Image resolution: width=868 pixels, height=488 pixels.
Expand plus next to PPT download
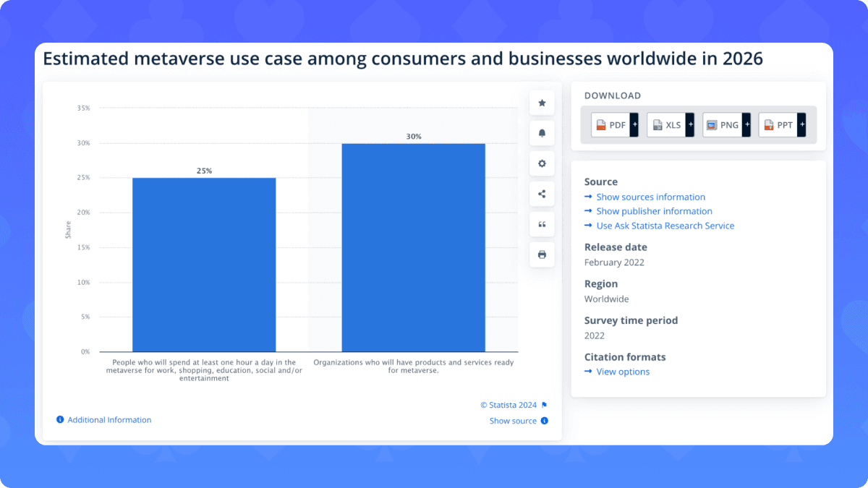[x=801, y=125]
